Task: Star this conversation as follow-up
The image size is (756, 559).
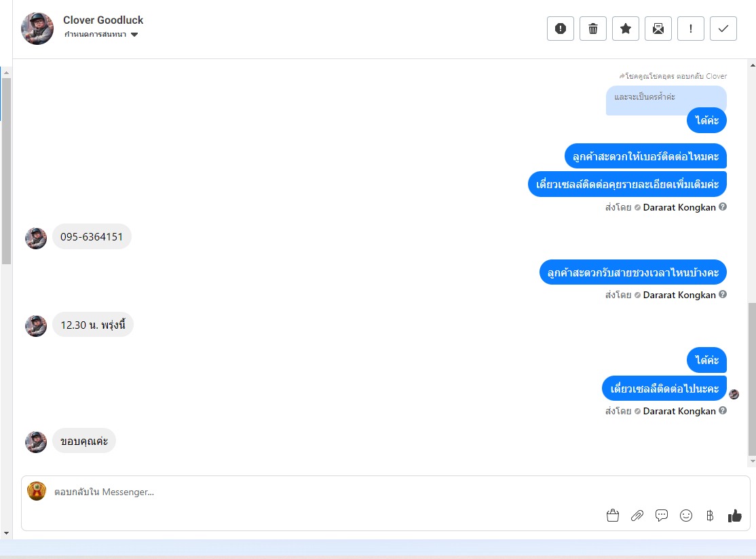Action: (x=625, y=29)
